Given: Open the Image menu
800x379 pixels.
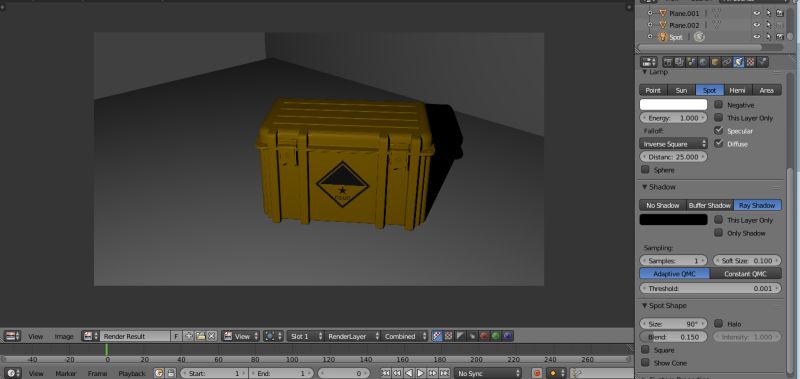Looking at the screenshot, I should point(64,336).
